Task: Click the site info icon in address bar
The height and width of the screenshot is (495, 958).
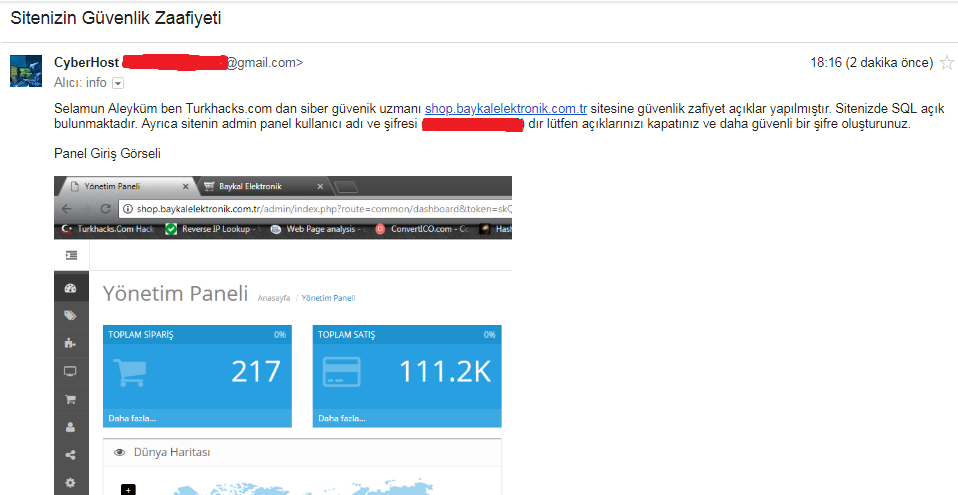Action: point(128,209)
